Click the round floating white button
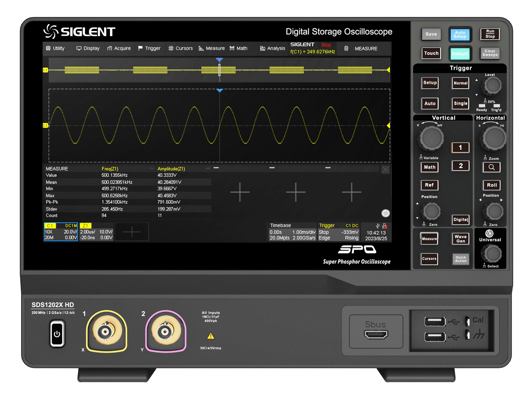 pyautogui.click(x=385, y=213)
